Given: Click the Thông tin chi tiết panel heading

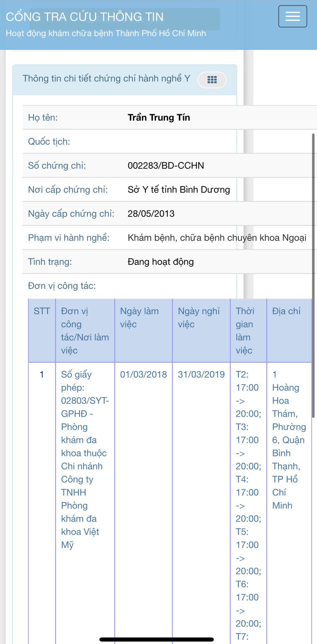Looking at the screenshot, I should coord(107,78).
